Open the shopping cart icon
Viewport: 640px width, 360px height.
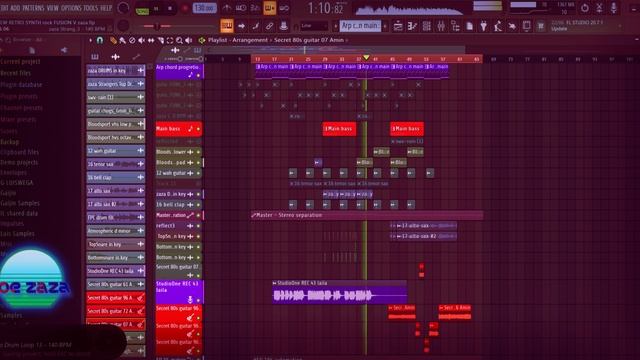click(541, 26)
